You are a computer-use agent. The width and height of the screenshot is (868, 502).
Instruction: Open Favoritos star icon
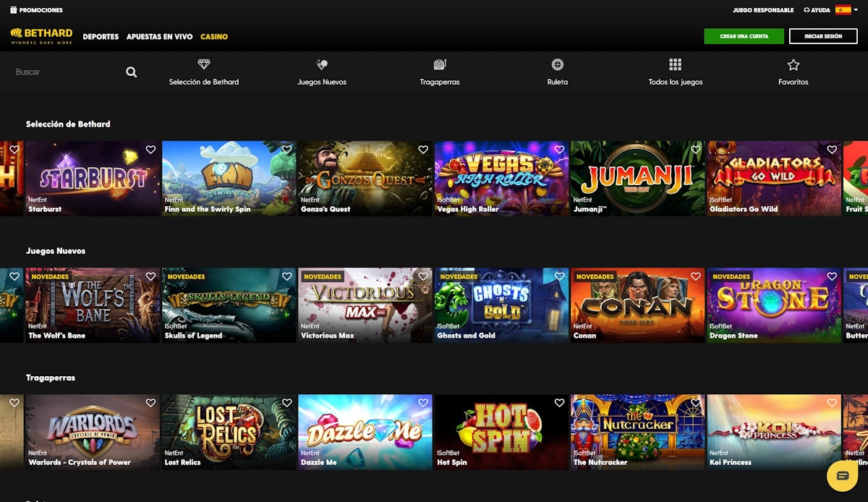click(793, 65)
